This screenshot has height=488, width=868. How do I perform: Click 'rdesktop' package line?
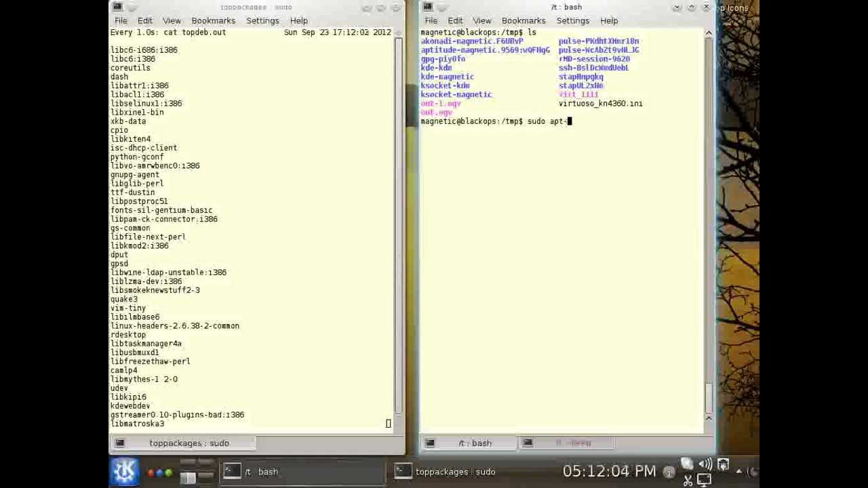[128, 335]
